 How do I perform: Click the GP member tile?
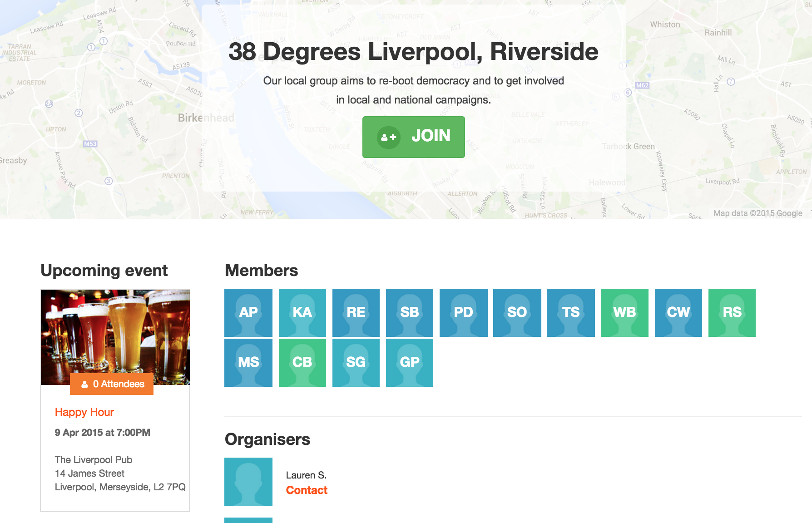[x=409, y=362]
